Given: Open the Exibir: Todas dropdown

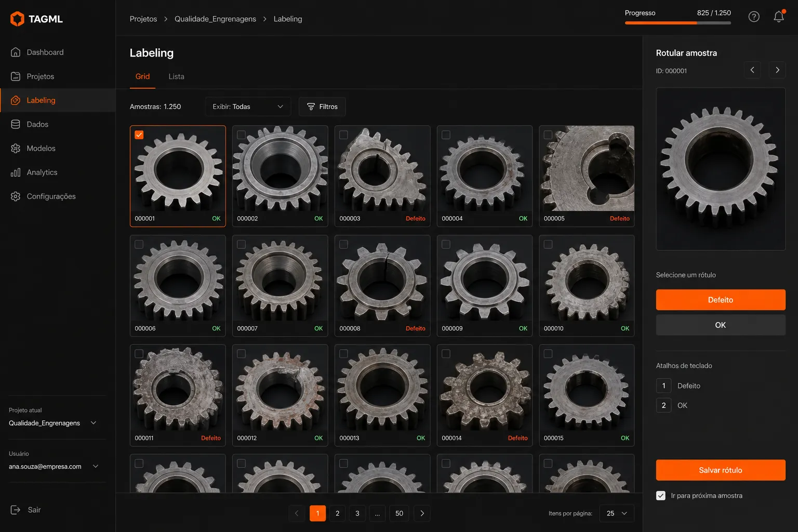Looking at the screenshot, I should point(248,107).
